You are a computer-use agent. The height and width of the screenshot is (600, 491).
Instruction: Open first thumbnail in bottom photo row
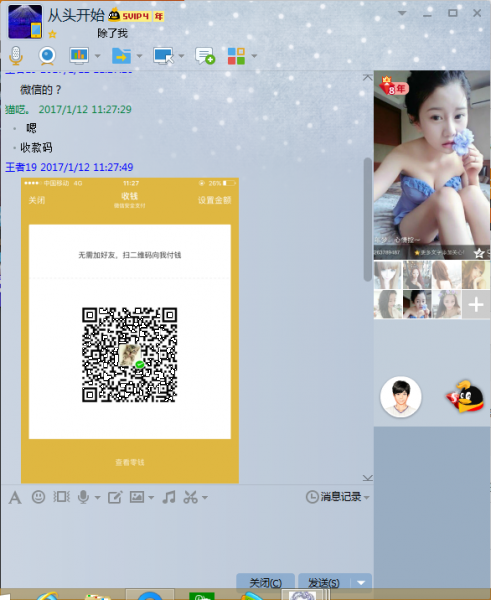pos(388,304)
